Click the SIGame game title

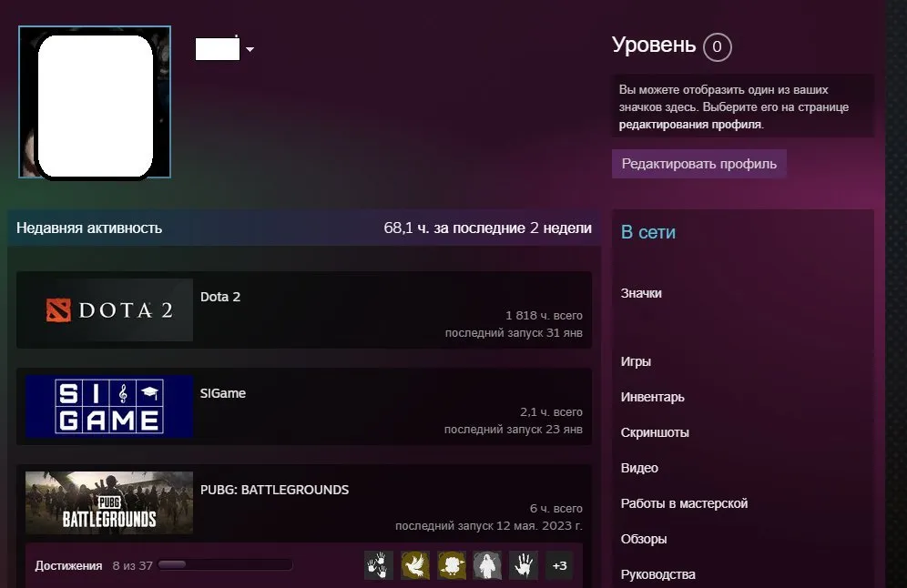coord(223,393)
